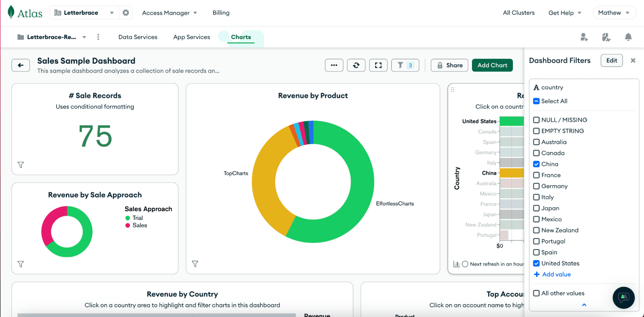644x317 pixels.
Task: Click Edit in the Dashboard Filters panel
Action: coord(611,60)
